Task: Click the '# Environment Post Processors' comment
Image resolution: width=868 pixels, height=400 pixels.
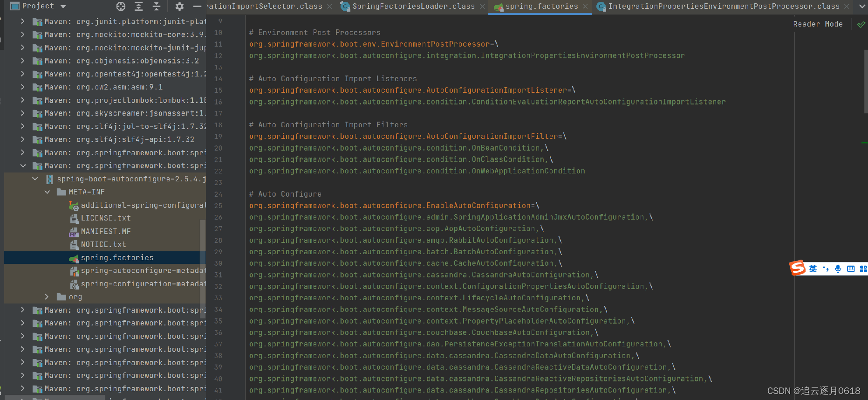Action: (314, 33)
